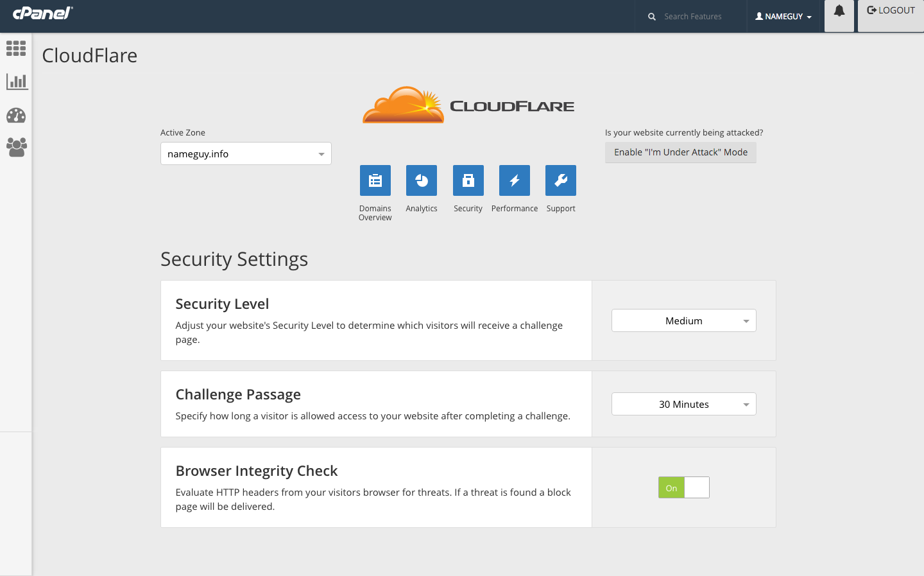Click the LOGOUT button
The image size is (924, 576).
coord(891,11)
